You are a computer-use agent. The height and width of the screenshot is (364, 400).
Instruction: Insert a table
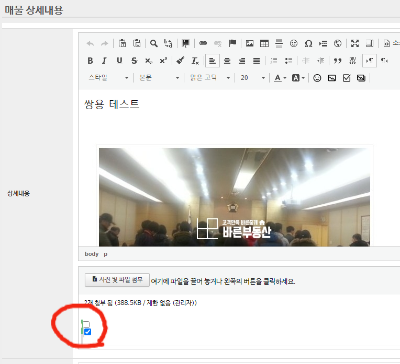[x=264, y=43]
